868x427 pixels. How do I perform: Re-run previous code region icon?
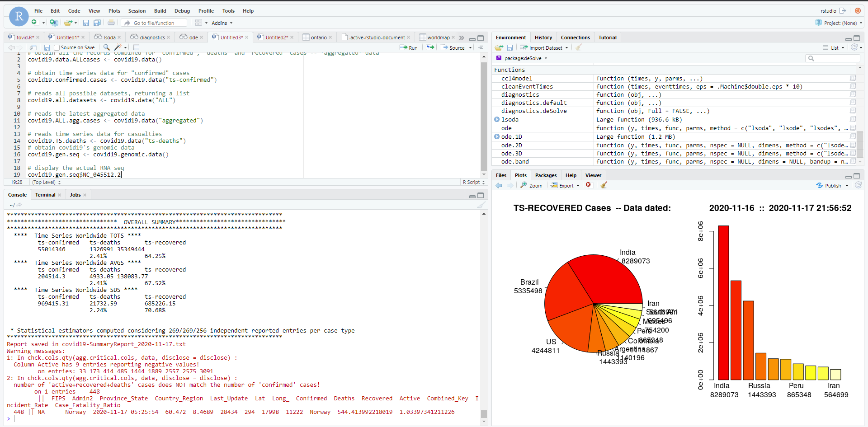430,47
